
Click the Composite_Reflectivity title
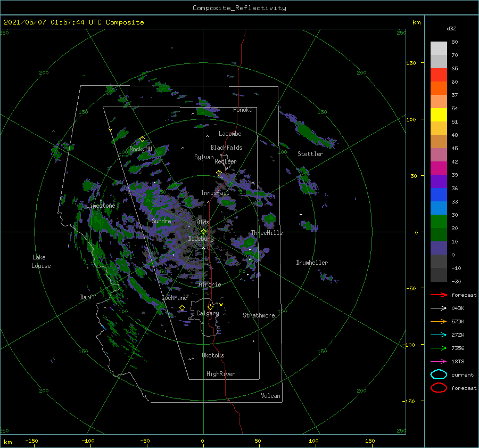coord(240,8)
